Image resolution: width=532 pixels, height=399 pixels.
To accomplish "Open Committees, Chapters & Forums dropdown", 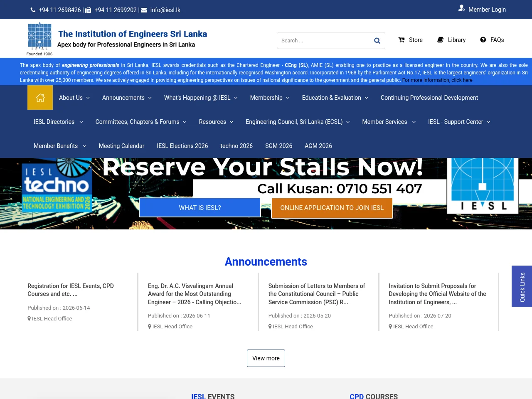I will pos(141,122).
